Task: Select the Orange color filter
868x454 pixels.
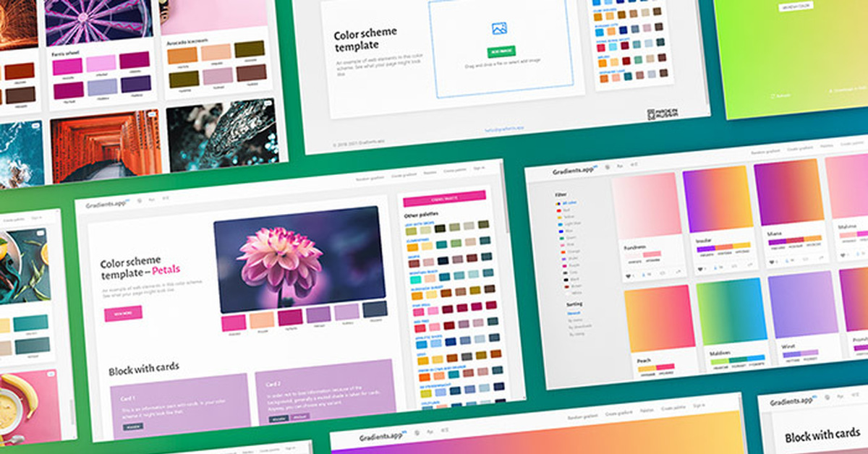Action: pyautogui.click(x=571, y=251)
